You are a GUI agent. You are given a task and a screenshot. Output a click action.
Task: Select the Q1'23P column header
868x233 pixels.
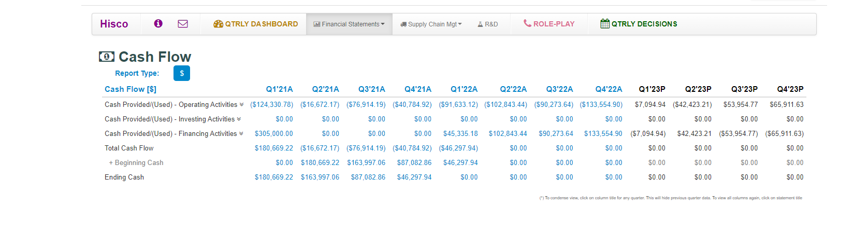point(652,89)
